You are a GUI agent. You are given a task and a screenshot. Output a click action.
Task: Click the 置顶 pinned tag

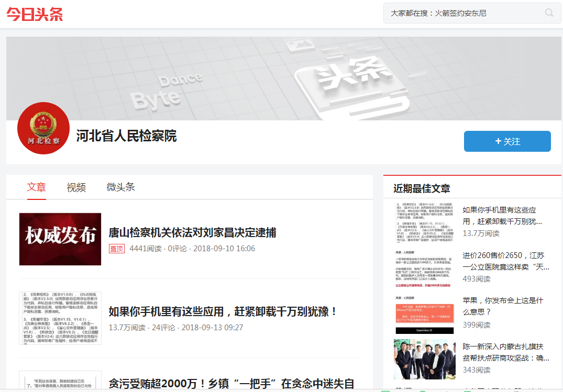pyautogui.click(x=116, y=249)
